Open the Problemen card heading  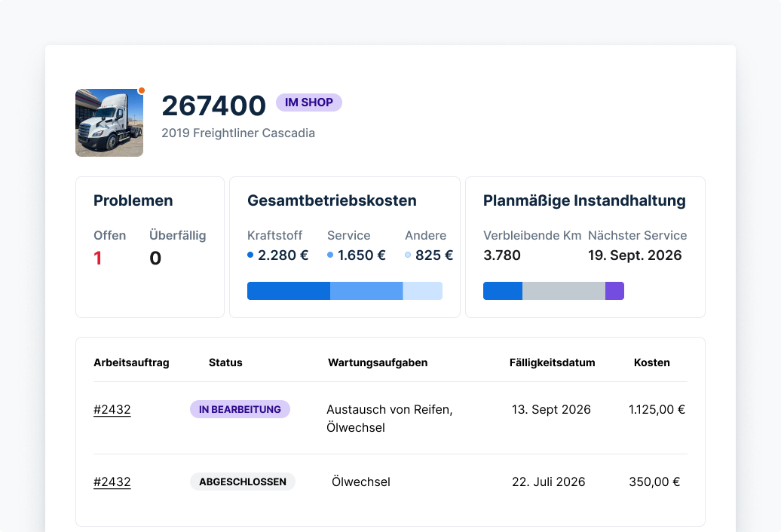tap(133, 200)
